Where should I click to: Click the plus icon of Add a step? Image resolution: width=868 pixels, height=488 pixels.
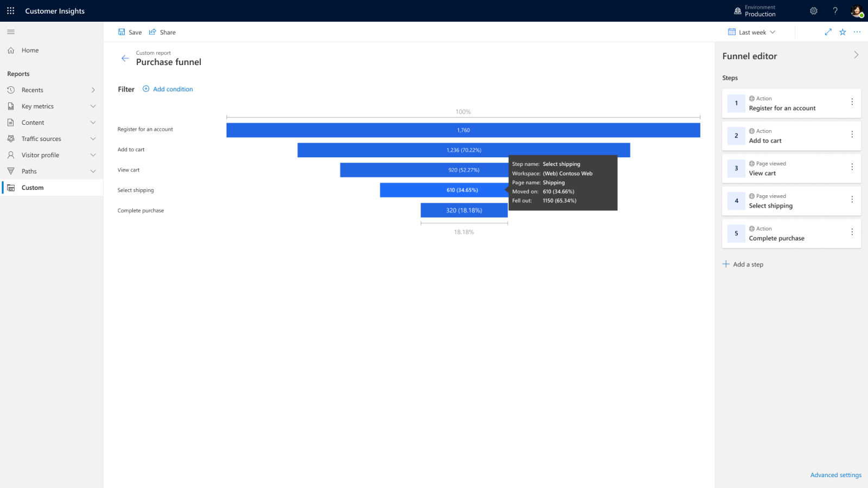click(x=726, y=264)
